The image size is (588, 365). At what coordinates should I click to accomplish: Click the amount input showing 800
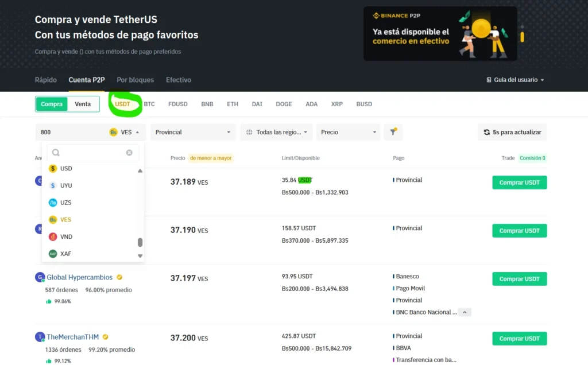coord(71,133)
